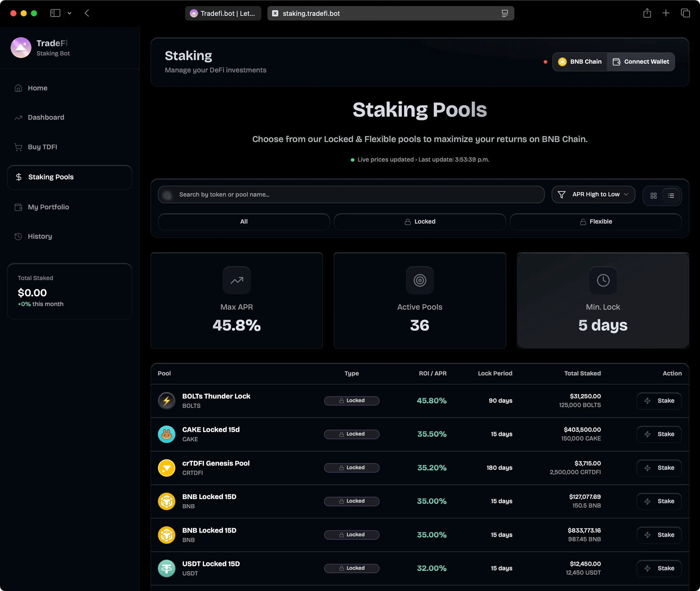Viewport: 700px width, 591px height.
Task: Stake in BNB Locked 15D pool with 987.45 BNB
Action: point(659,535)
